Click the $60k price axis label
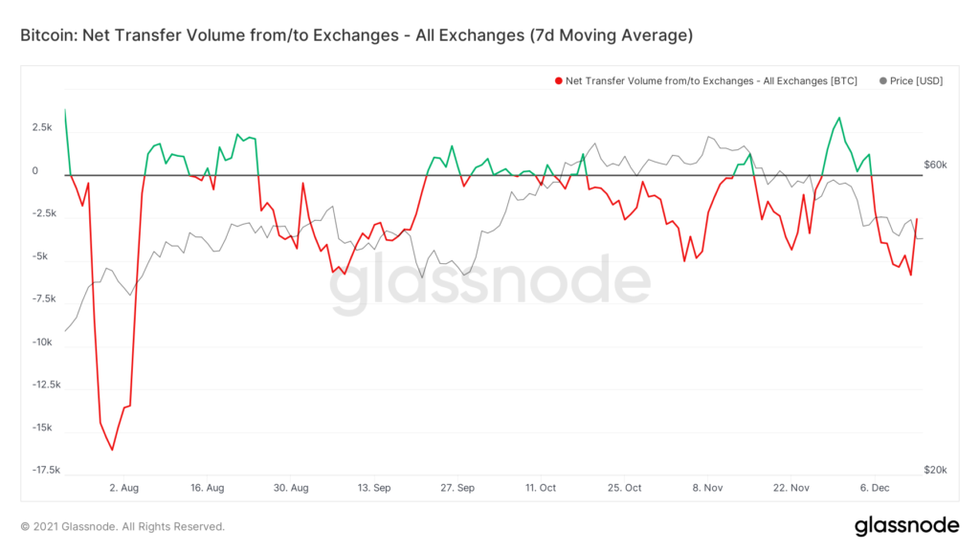The image size is (980, 551). click(935, 165)
